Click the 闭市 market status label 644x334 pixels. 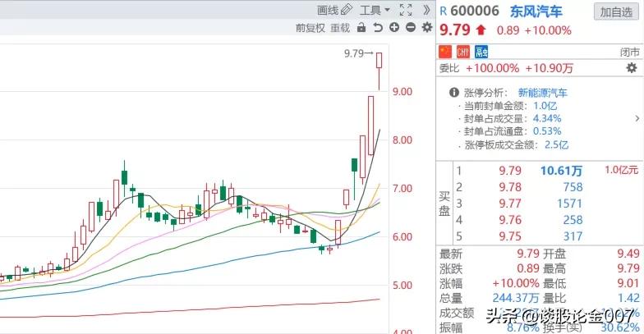(x=629, y=53)
